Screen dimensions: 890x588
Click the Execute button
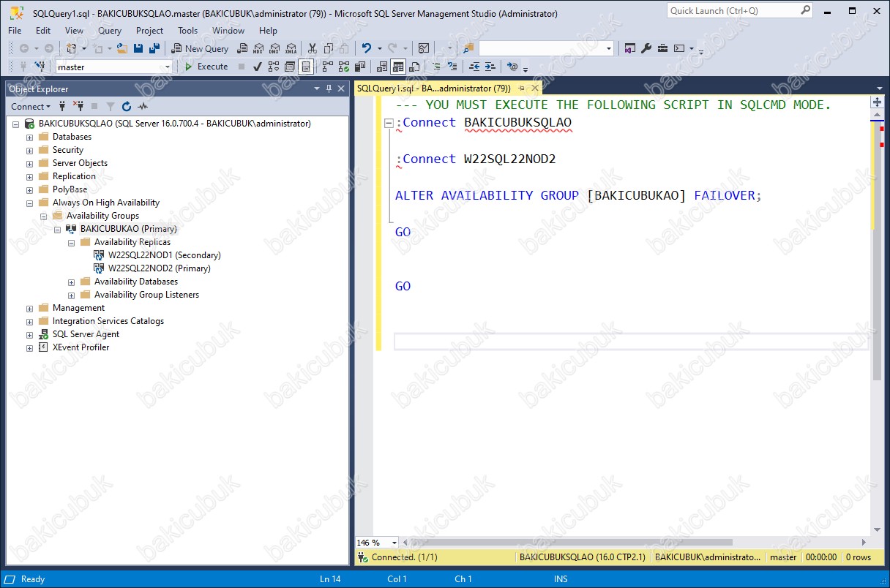pyautogui.click(x=206, y=67)
